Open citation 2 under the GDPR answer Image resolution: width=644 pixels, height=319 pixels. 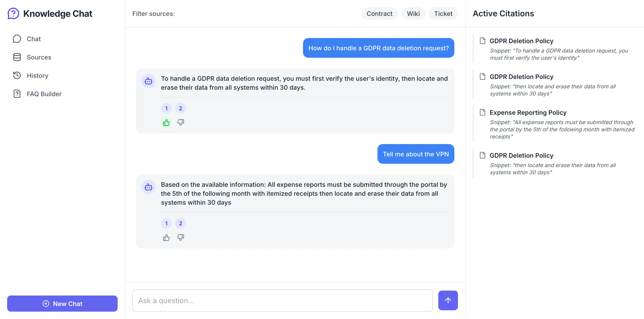tap(180, 108)
